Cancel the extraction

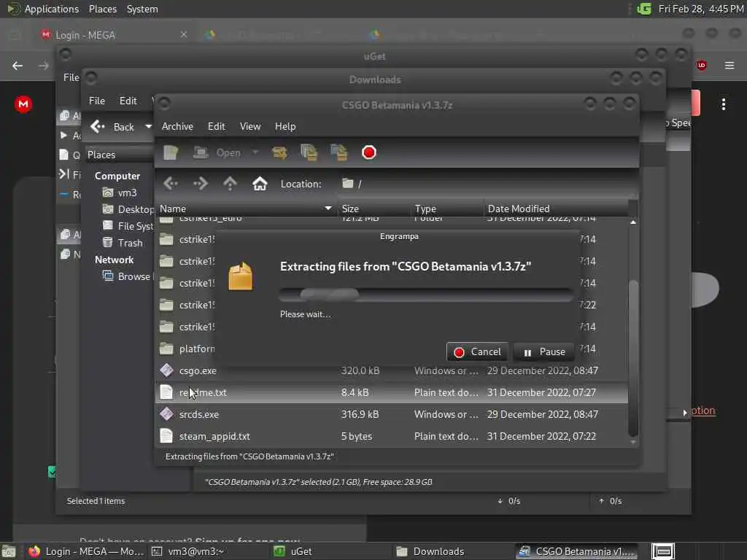coord(477,352)
